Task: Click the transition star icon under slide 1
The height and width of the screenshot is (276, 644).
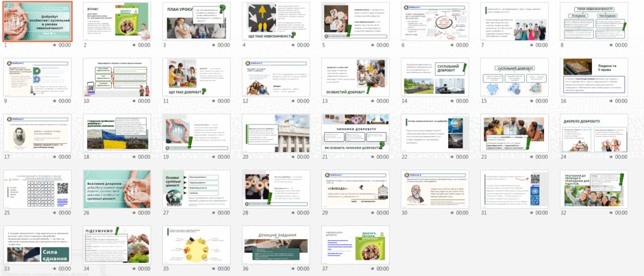Action: [55, 45]
